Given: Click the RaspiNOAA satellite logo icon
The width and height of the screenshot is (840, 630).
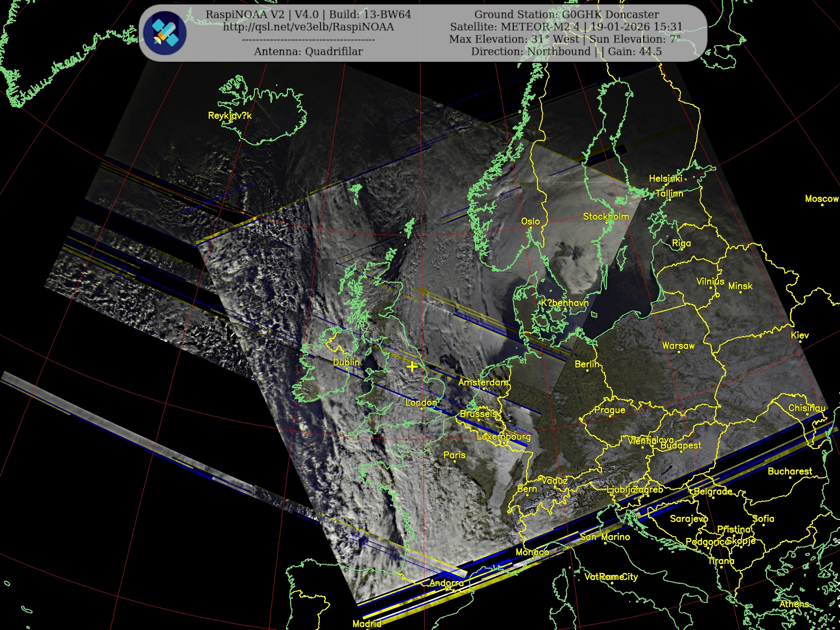Looking at the screenshot, I should click(165, 33).
